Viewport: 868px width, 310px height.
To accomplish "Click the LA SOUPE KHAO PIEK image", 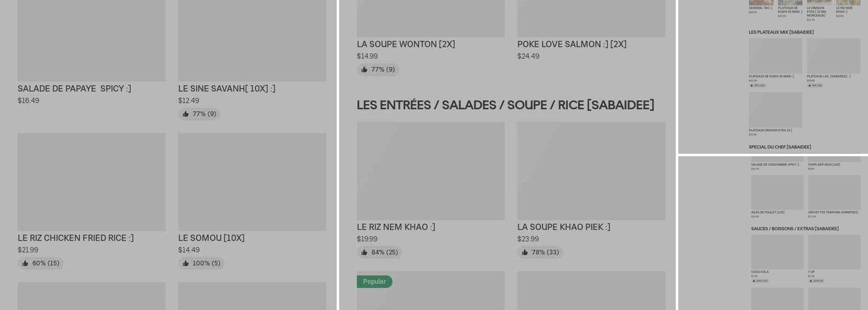I will (591, 170).
